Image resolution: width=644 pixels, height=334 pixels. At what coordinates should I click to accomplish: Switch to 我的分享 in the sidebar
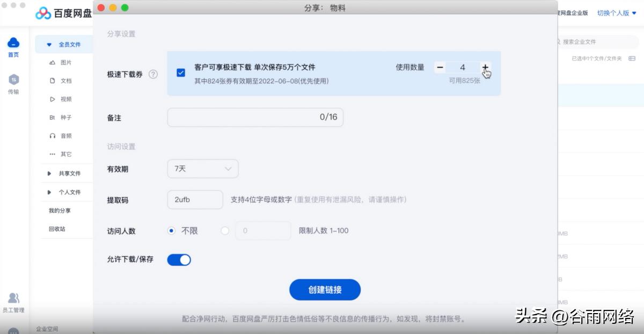[61, 210]
